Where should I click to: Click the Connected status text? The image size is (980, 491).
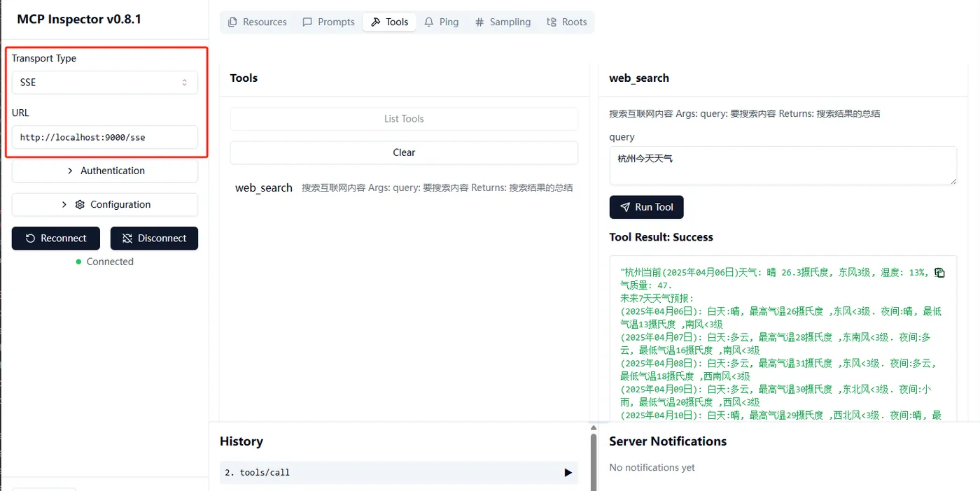(x=110, y=262)
